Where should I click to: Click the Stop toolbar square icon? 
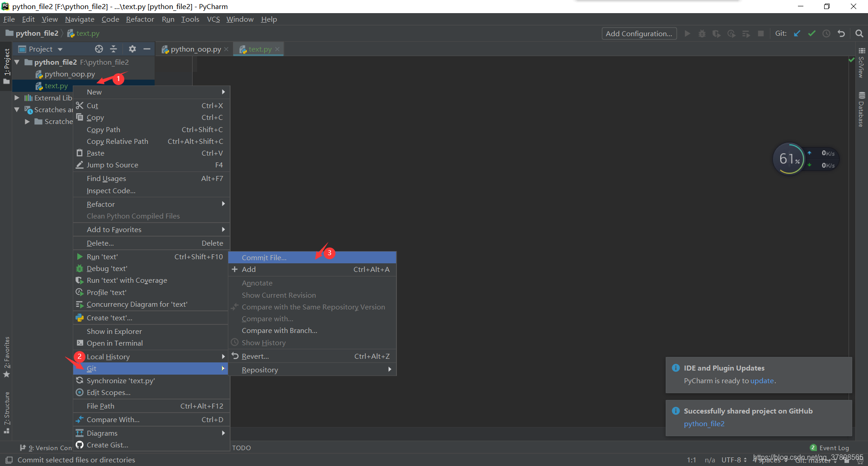click(x=761, y=33)
